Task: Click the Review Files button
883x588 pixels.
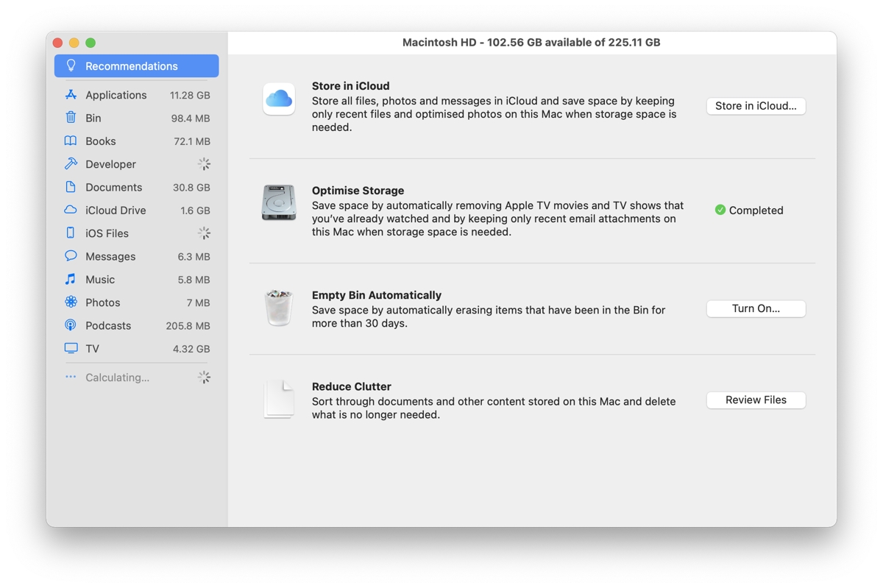Action: pos(756,400)
